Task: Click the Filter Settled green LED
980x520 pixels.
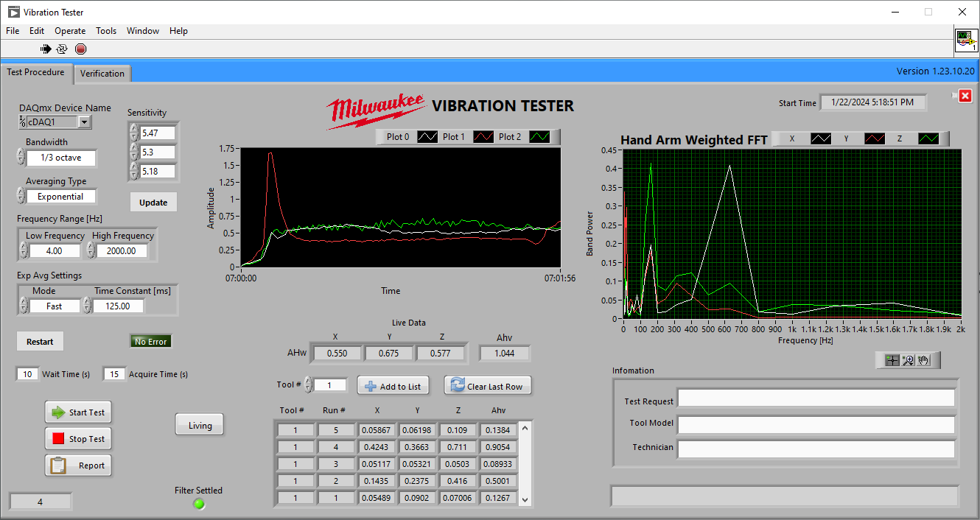Action: tap(198, 504)
